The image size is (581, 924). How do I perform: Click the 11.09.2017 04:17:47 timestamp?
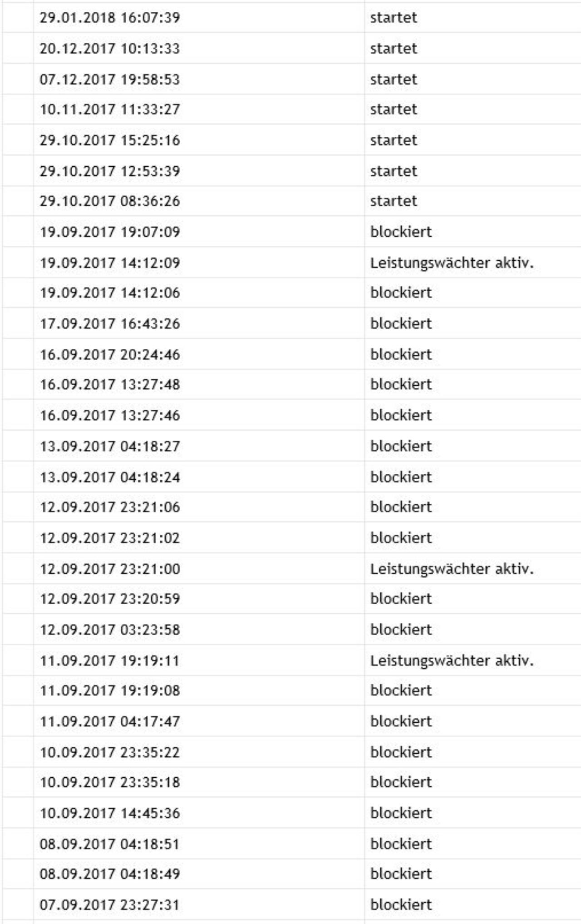(x=109, y=721)
